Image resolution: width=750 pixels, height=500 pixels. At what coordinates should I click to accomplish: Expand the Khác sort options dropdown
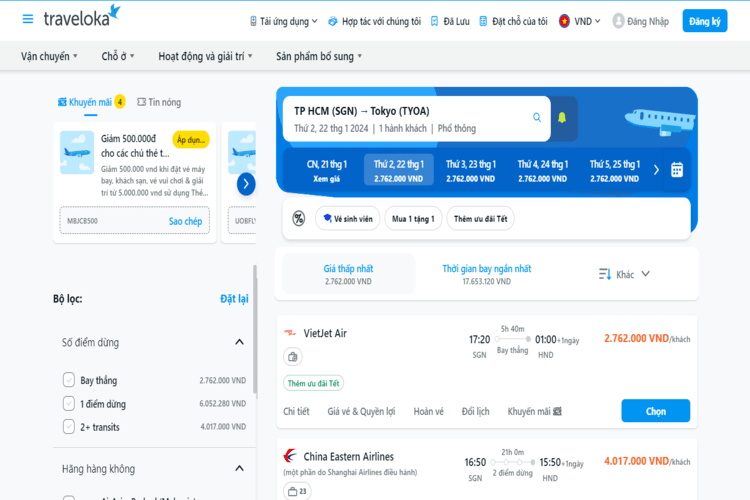tap(625, 274)
